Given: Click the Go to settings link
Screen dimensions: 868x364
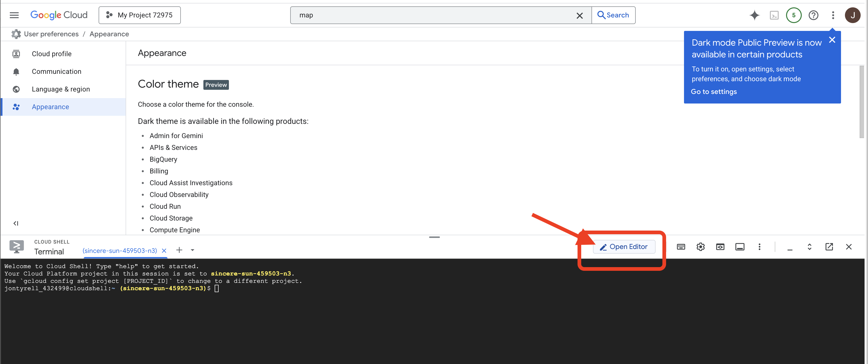Looking at the screenshot, I should point(714,92).
